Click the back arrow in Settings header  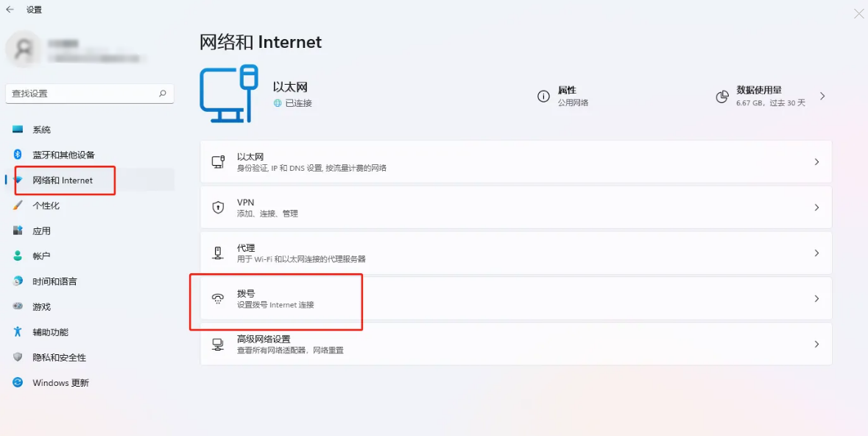tap(10, 10)
